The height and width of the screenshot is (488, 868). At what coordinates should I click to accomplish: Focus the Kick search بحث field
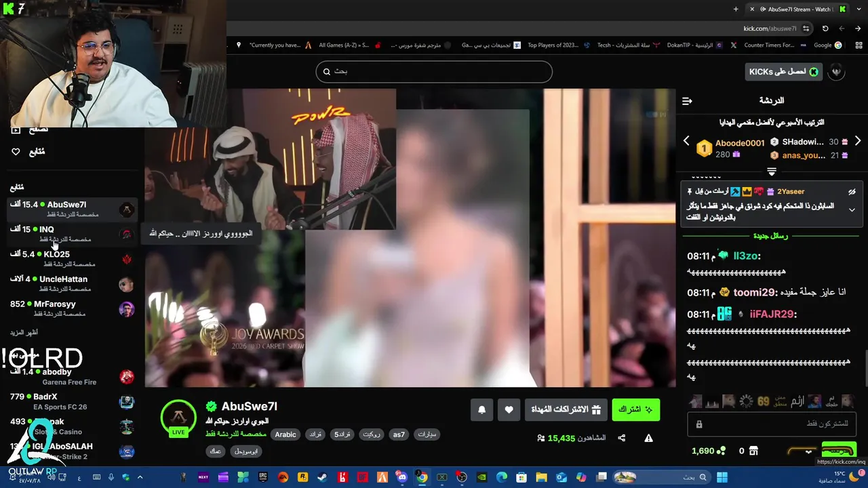click(434, 71)
